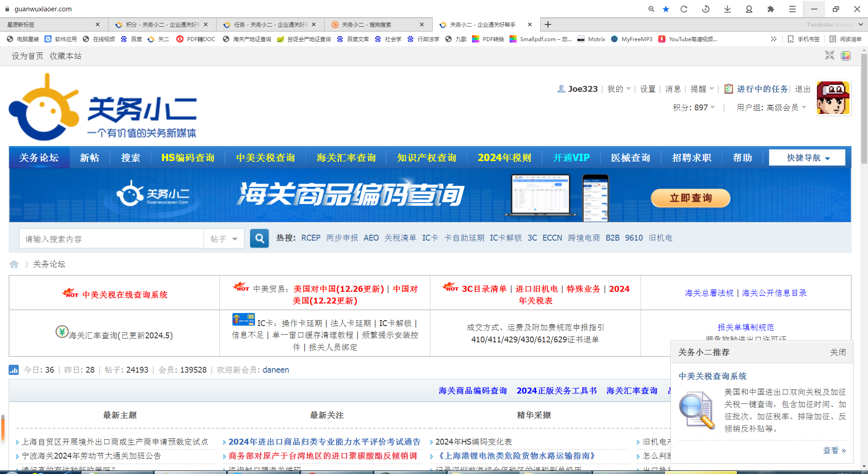Click the browser user account icon

749,9
